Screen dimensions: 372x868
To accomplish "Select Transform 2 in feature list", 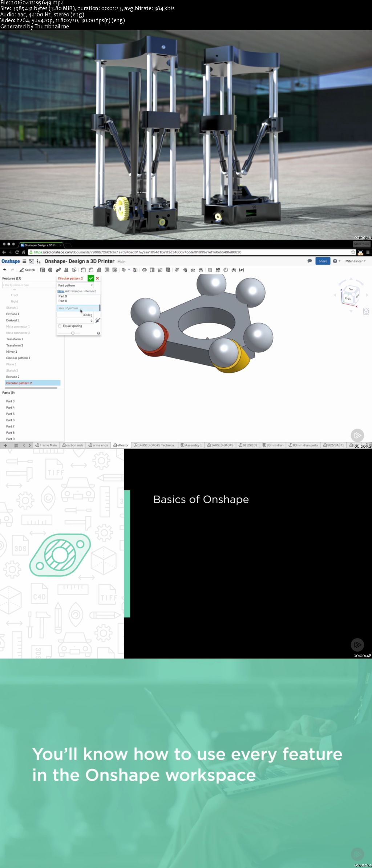I will click(x=15, y=345).
